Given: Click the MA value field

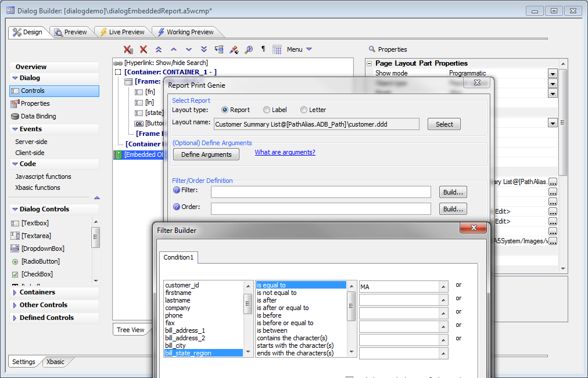Looking at the screenshot, I should [x=399, y=287].
